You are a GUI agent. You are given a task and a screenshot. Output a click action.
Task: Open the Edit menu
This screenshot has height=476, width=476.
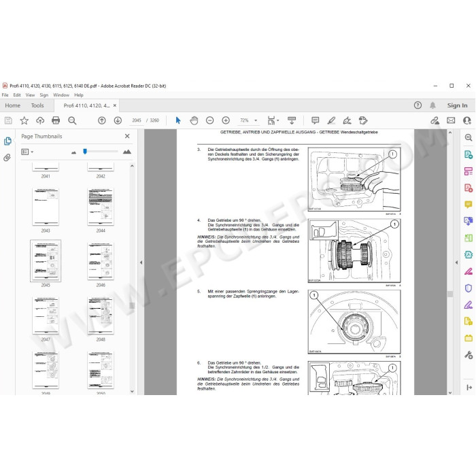click(x=17, y=95)
